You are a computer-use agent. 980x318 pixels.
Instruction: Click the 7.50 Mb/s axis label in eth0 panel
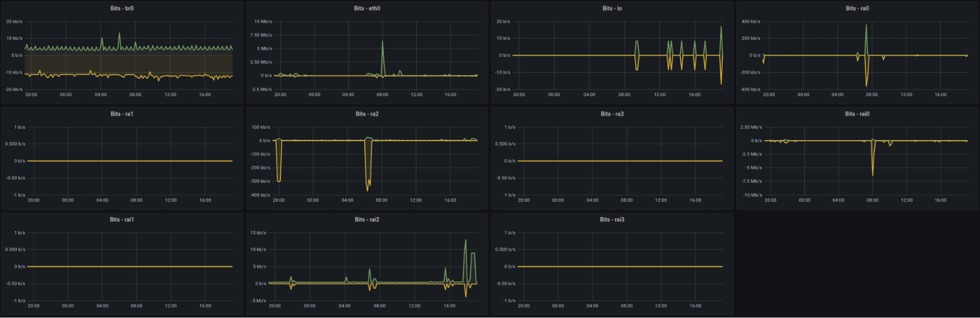tap(261, 35)
